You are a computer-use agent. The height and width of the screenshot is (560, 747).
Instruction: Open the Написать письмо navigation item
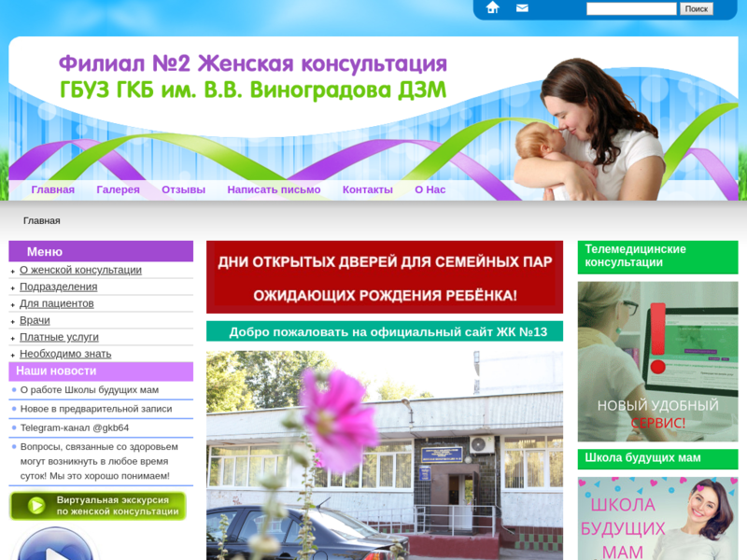(274, 189)
